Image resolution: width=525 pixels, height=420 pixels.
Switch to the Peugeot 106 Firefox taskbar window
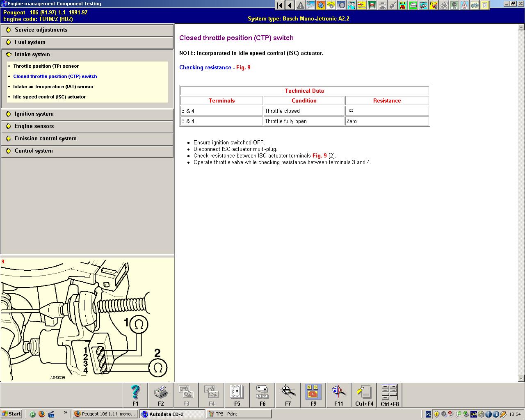[105, 414]
